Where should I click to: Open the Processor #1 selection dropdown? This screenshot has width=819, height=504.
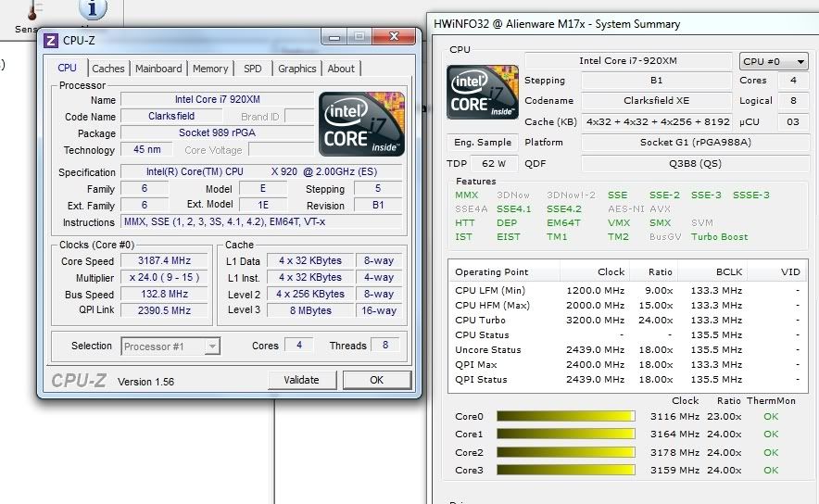[170, 346]
